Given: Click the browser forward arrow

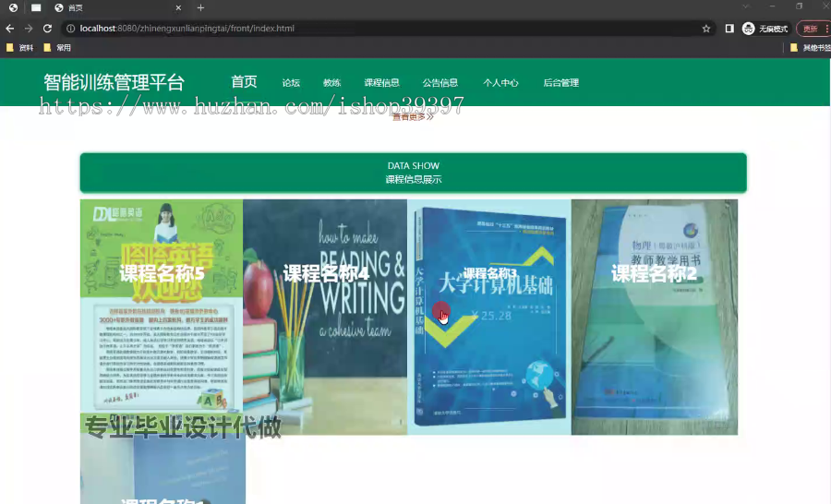Looking at the screenshot, I should click(29, 29).
